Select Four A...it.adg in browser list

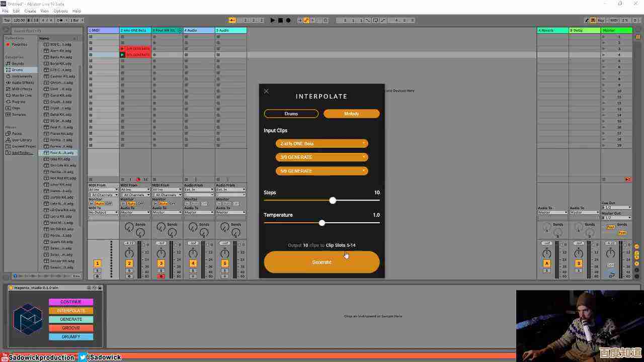click(61, 153)
